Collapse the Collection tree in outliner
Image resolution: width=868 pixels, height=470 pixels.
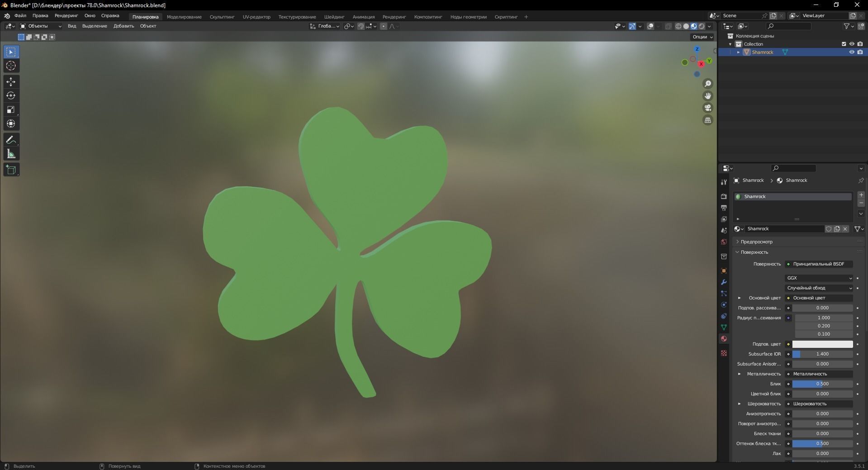(730, 44)
